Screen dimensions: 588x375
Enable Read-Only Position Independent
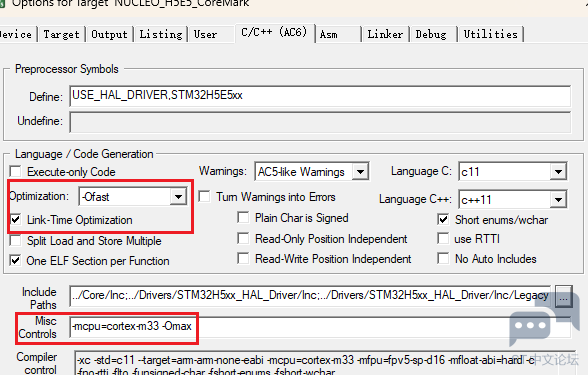pos(243,238)
